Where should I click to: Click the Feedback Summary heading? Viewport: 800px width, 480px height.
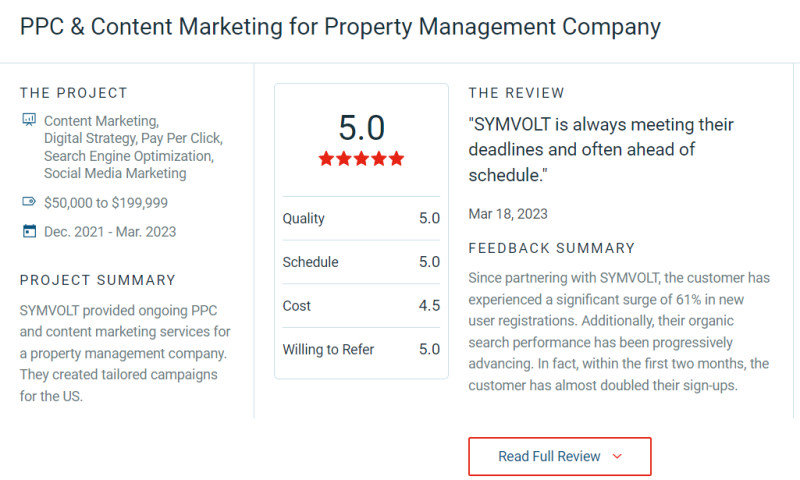point(551,248)
